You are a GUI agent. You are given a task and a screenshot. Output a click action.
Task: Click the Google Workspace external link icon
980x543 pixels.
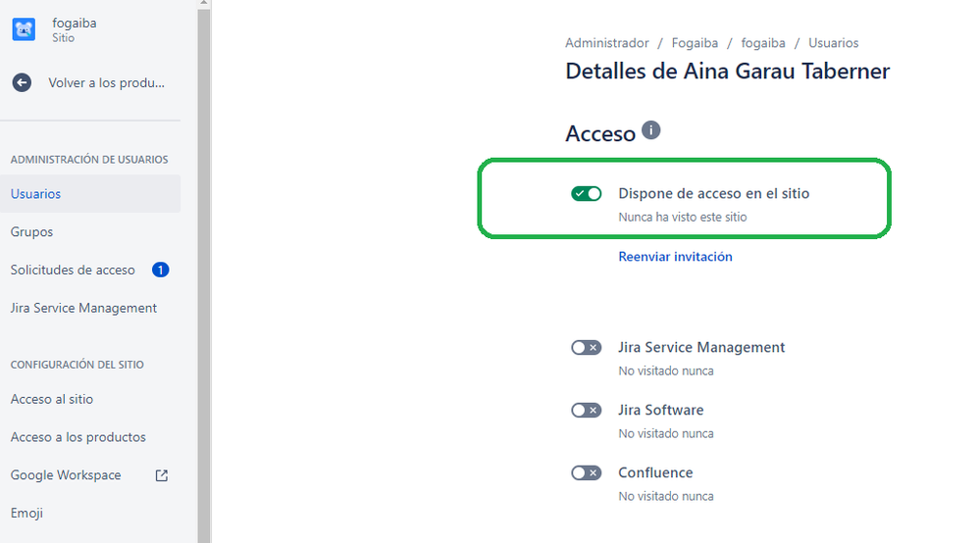click(161, 475)
